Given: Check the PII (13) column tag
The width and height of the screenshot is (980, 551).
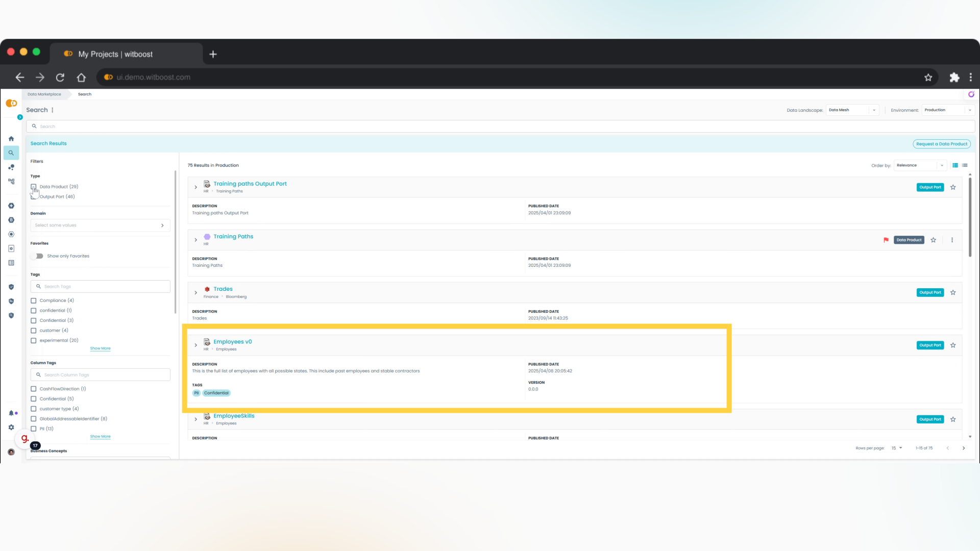Looking at the screenshot, I should [x=34, y=429].
